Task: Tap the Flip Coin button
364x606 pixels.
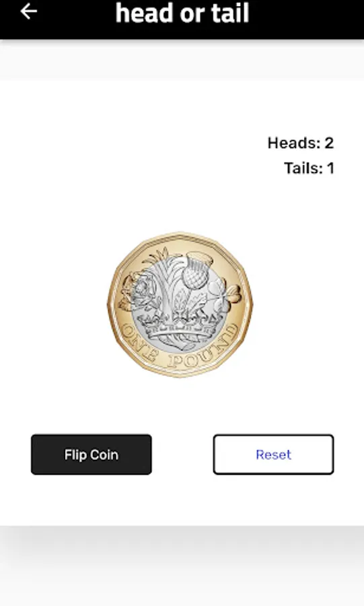Action: (x=92, y=454)
